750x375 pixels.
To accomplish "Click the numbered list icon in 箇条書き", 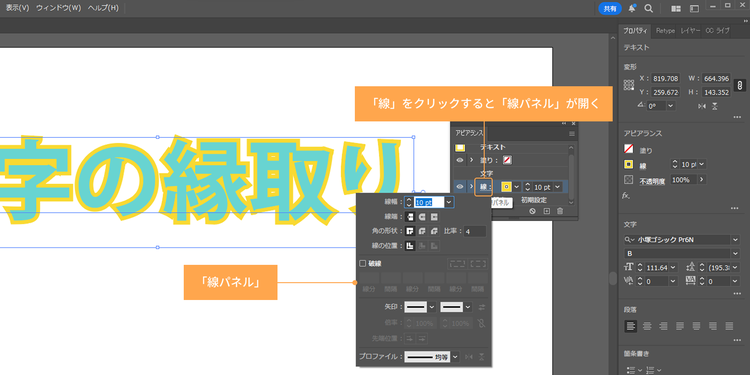I will 650,369.
